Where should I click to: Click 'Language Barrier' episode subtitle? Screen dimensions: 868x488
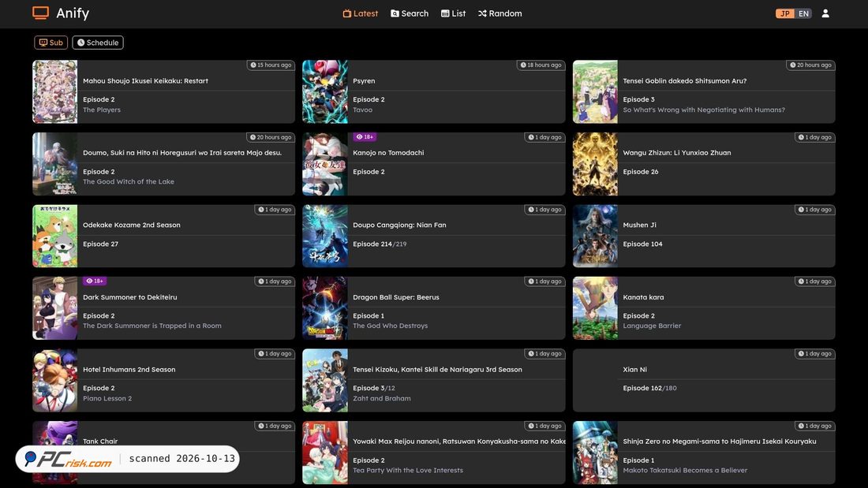point(652,326)
